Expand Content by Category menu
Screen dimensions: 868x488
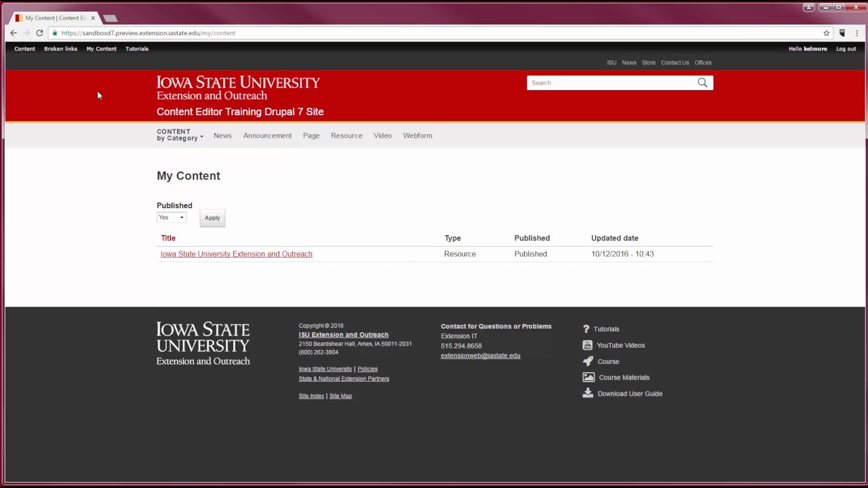click(180, 135)
